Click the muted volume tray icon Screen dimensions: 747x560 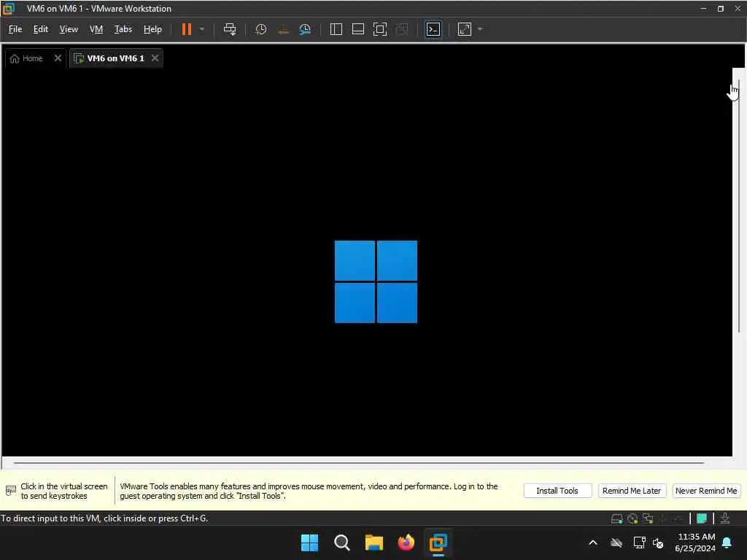click(x=658, y=542)
